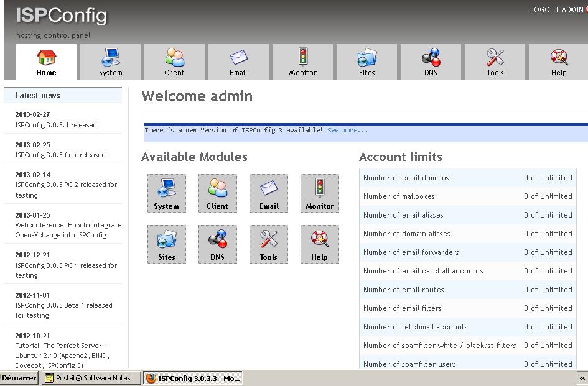The image size is (588, 386).
Task: Open the Client tab in top navigation
Action: click(x=174, y=62)
